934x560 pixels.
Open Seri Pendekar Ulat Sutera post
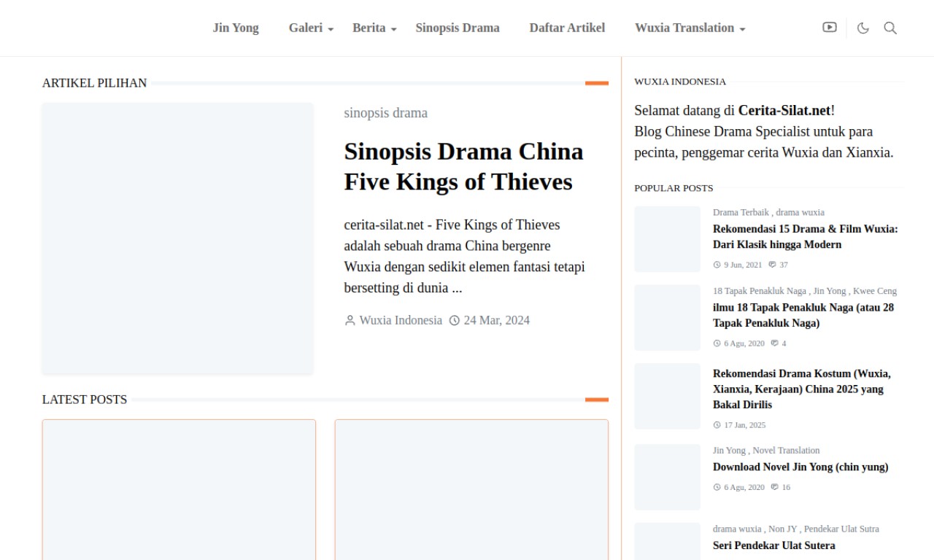coord(774,545)
